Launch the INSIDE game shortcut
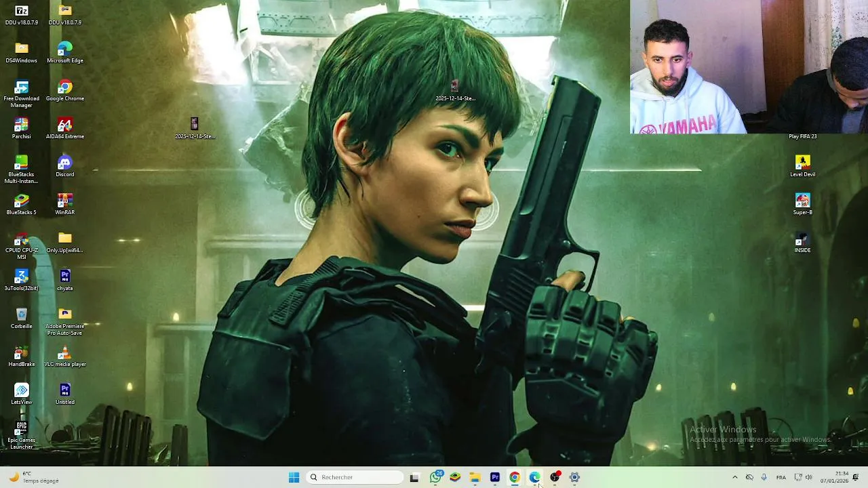 click(x=803, y=243)
